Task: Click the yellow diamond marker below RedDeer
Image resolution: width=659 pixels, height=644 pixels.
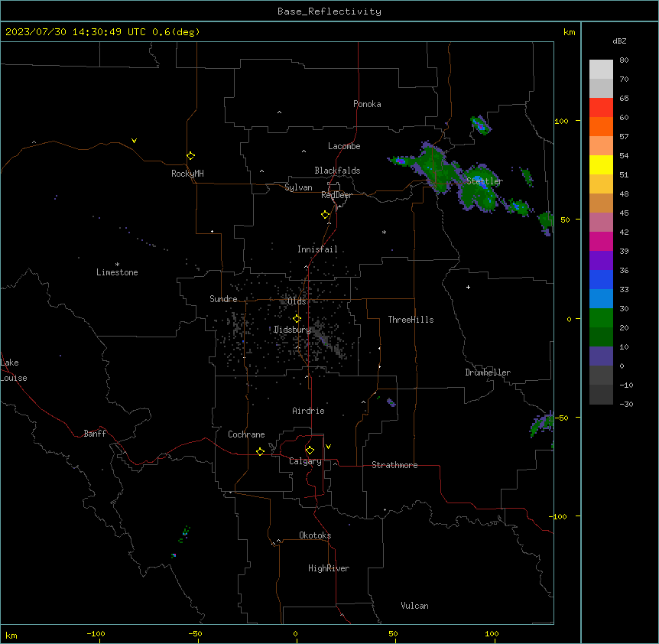Action: click(x=325, y=215)
